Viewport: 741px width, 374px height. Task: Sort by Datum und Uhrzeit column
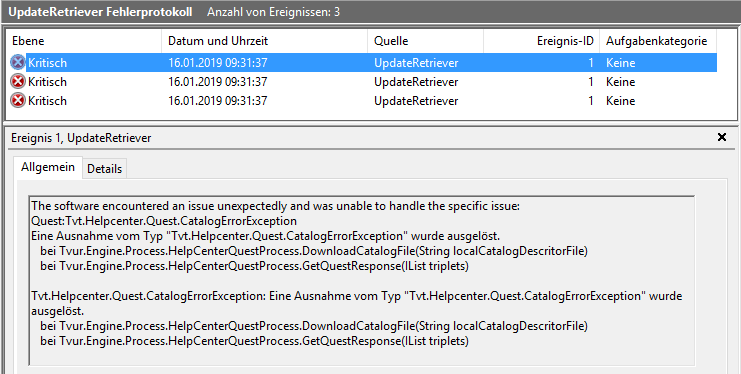click(264, 41)
